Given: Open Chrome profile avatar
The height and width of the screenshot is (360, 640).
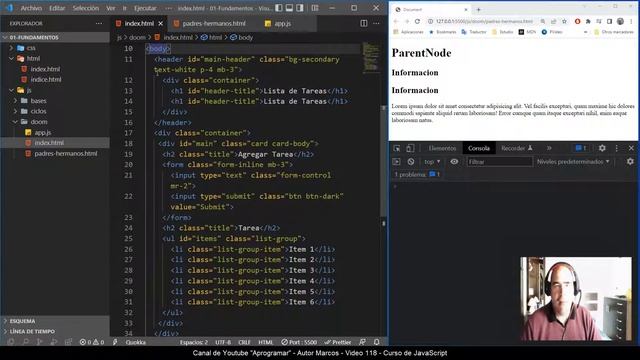Looking at the screenshot, I should pyautogui.click(x=620, y=21).
